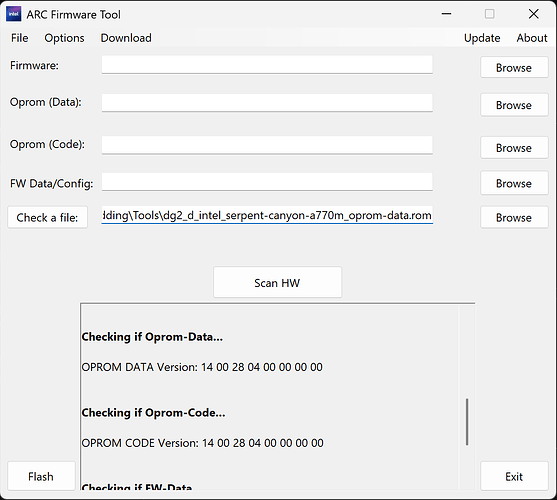Click the Scan HW button
Screen dimensions: 557x500
point(277,283)
